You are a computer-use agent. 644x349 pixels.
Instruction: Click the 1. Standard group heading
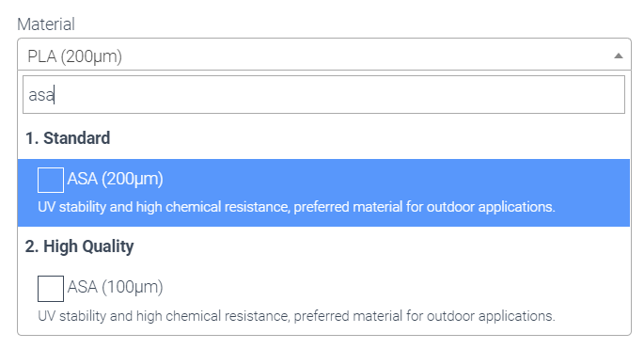[68, 138]
